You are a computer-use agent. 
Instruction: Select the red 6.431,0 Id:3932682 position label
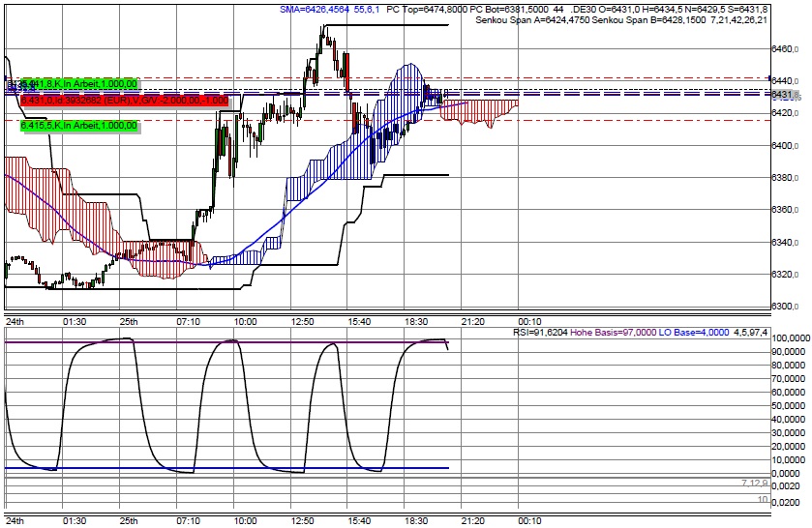(x=124, y=100)
